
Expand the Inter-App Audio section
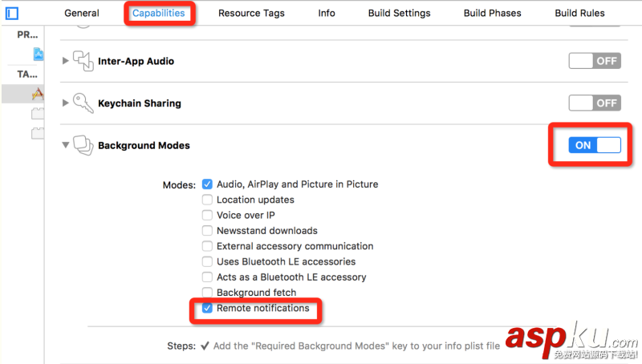point(66,61)
